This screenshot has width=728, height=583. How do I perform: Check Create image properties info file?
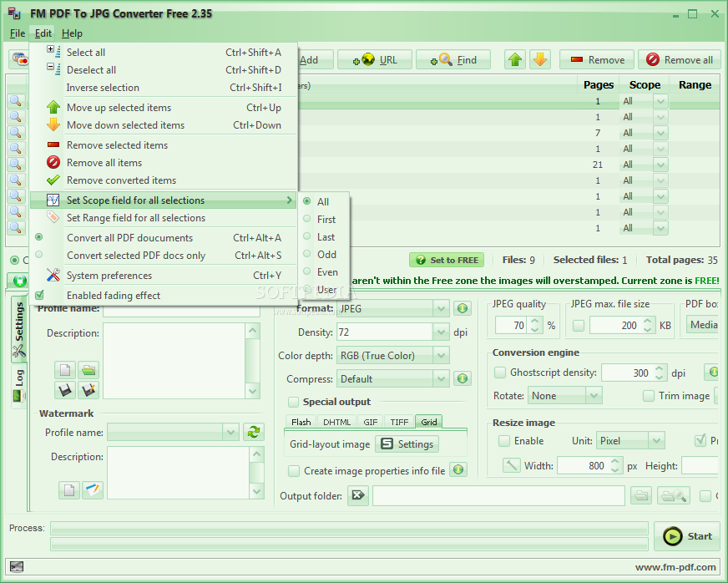tap(293, 470)
